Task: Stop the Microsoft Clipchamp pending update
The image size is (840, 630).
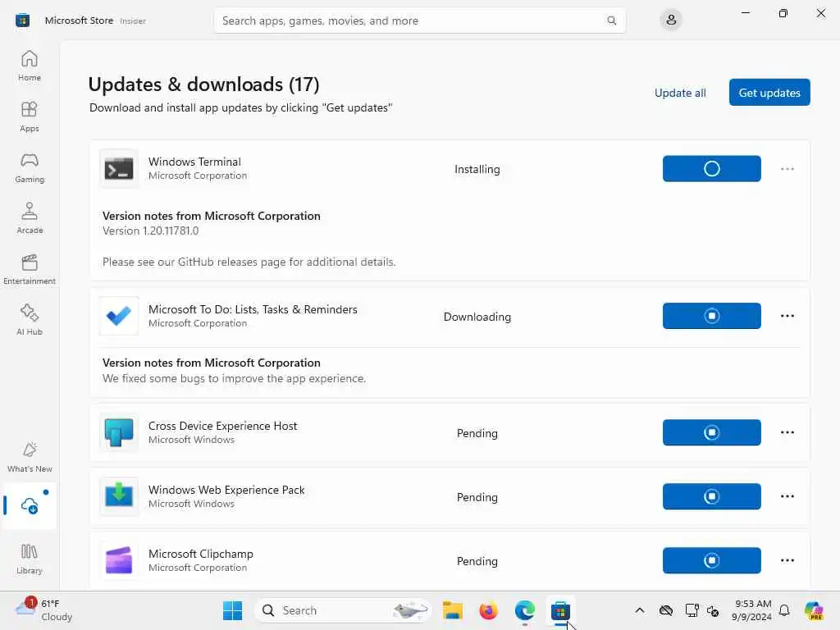Action: coord(711,560)
